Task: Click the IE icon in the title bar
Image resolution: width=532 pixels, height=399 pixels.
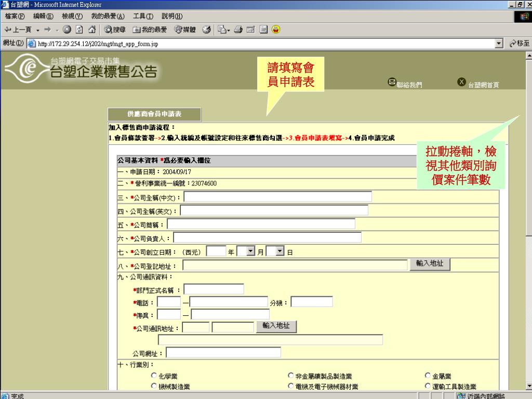Action: click(5, 5)
